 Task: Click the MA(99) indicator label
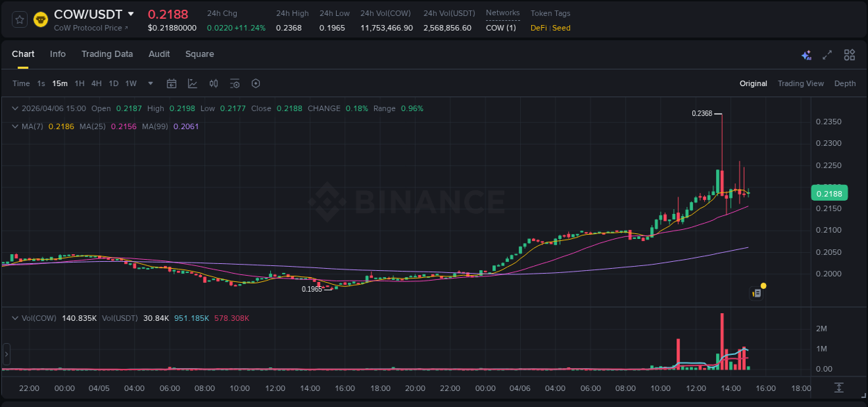[x=156, y=126]
